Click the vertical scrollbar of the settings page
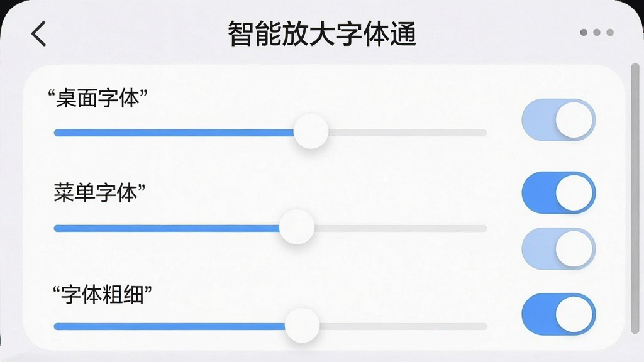This screenshot has height=362, width=644. click(635, 198)
